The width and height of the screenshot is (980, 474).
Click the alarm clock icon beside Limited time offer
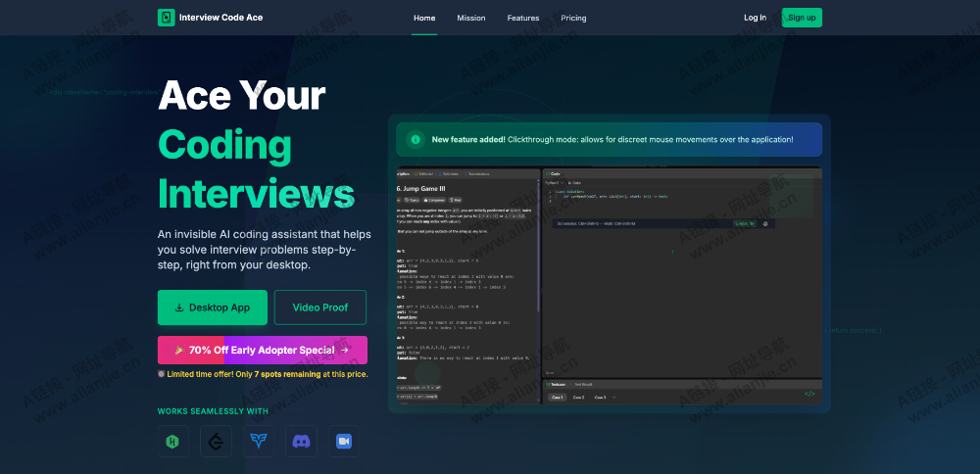162,374
